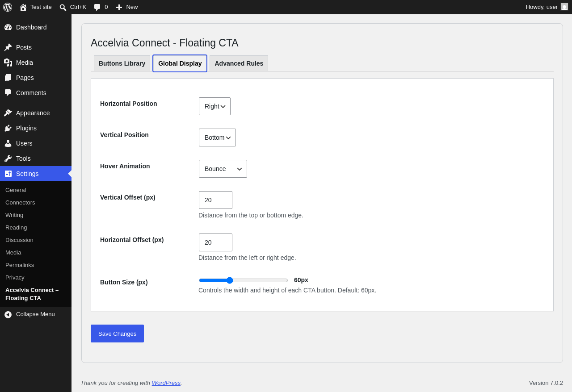The width and height of the screenshot is (572, 392).
Task: Follow the WordPress footer link
Action: tap(166, 383)
